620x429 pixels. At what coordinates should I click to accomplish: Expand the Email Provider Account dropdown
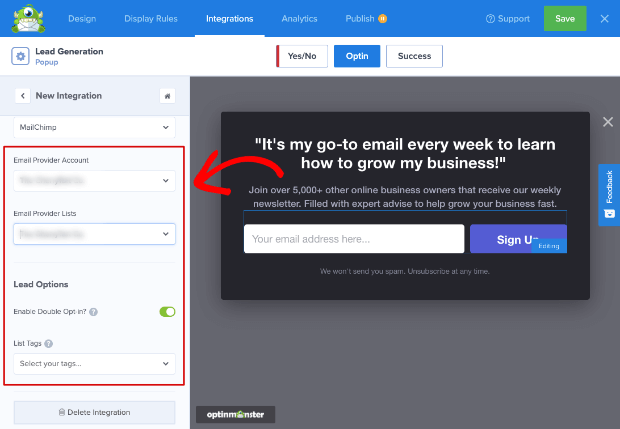pyautogui.click(x=95, y=181)
